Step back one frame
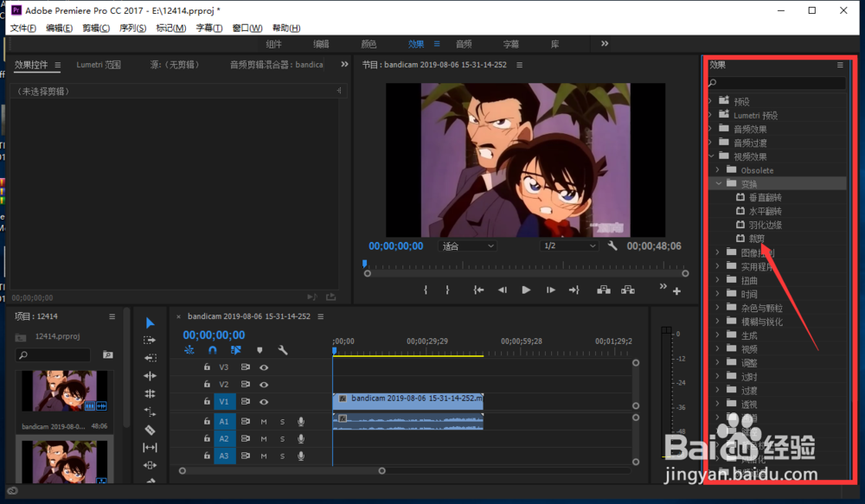The image size is (865, 504). 502,290
